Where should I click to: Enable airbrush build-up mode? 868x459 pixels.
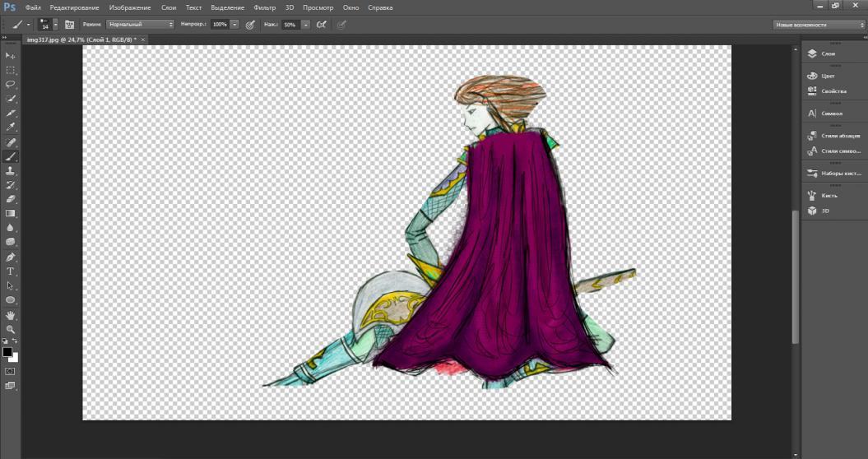point(321,25)
